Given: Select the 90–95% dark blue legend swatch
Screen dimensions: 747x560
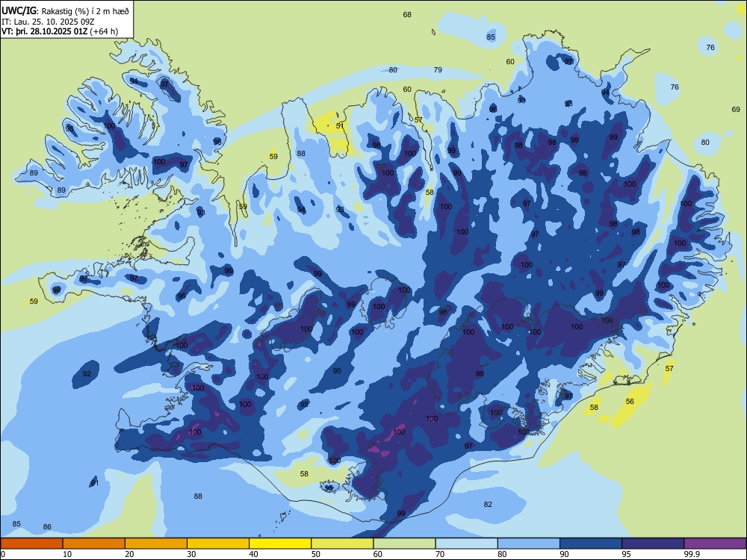Looking at the screenshot, I should tap(591, 544).
